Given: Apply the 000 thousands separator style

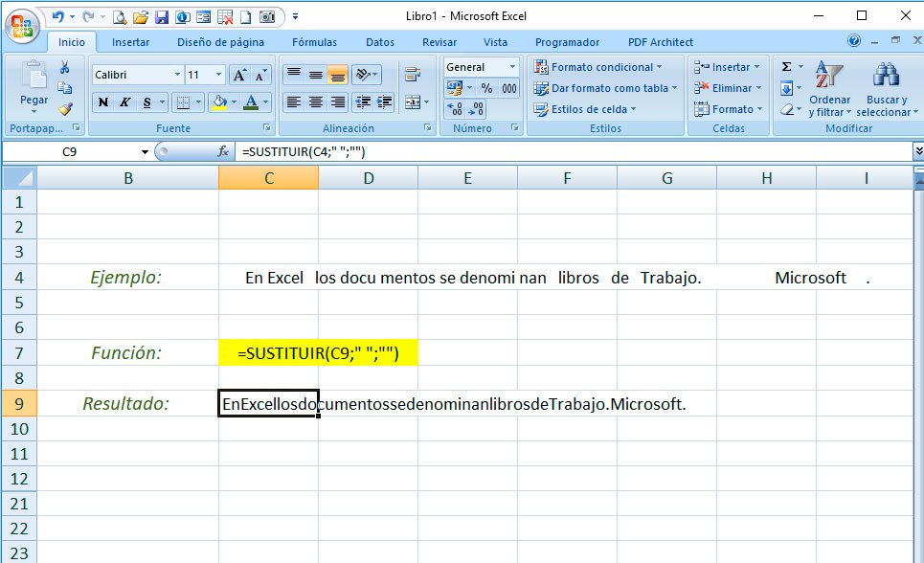Looking at the screenshot, I should point(509,88).
